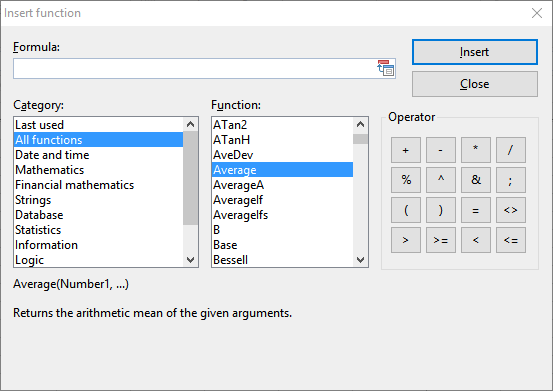
Task: Click the Function list scroll down arrow
Action: pos(360,260)
